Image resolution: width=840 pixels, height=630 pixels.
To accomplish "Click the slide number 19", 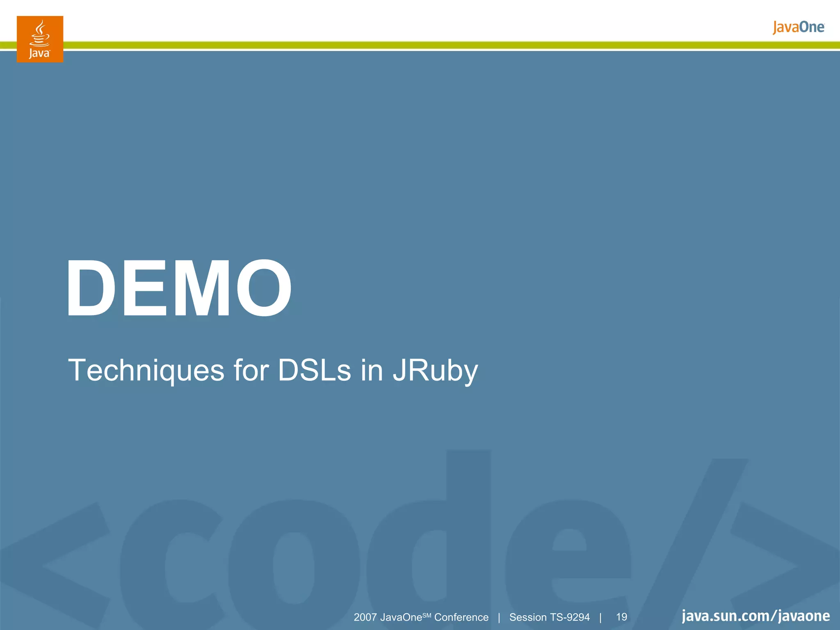I will pyautogui.click(x=621, y=617).
